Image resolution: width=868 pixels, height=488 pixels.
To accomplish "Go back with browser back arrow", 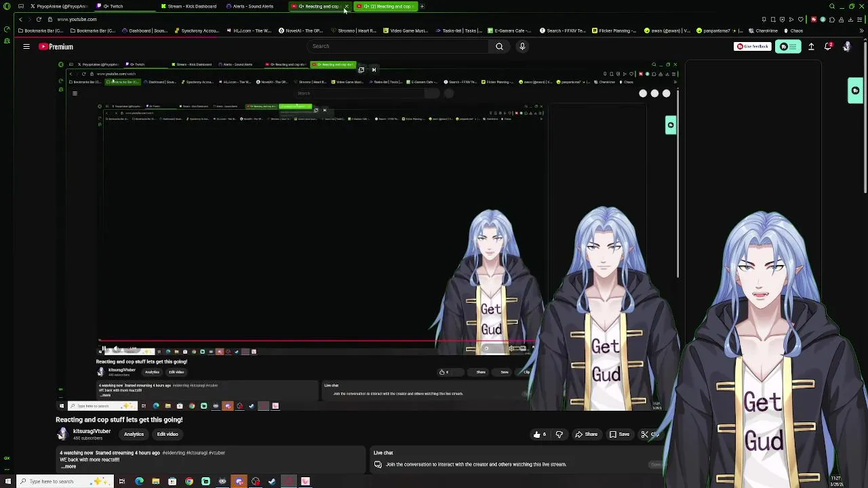I will coord(20,19).
